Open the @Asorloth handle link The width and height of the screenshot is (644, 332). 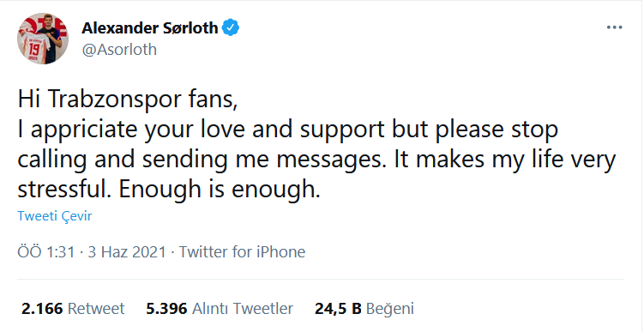click(x=119, y=49)
